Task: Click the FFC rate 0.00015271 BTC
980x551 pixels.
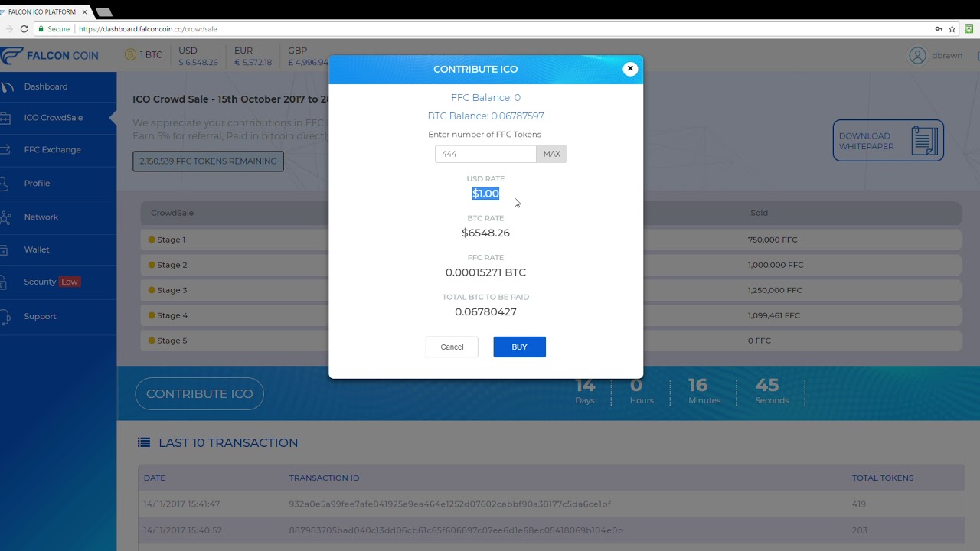Action: [x=485, y=272]
